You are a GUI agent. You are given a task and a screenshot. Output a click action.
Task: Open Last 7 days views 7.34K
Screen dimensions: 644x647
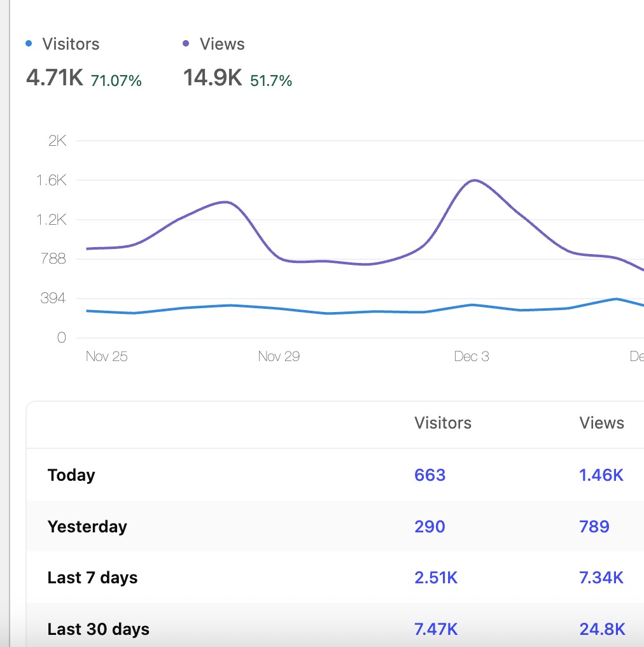601,578
